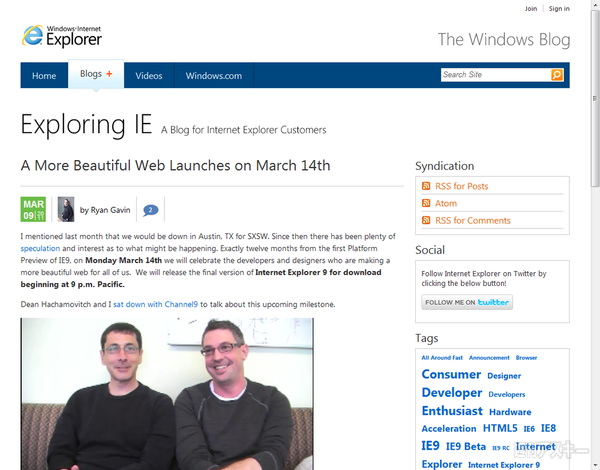Select the IE6 tag
The width and height of the screenshot is (600, 470).
coord(529,429)
